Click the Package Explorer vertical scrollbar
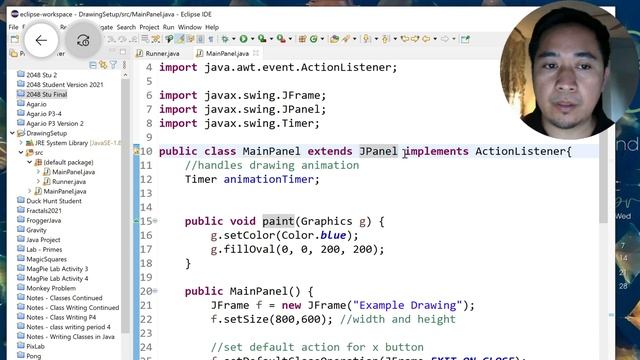The image size is (640, 360). coord(125,207)
